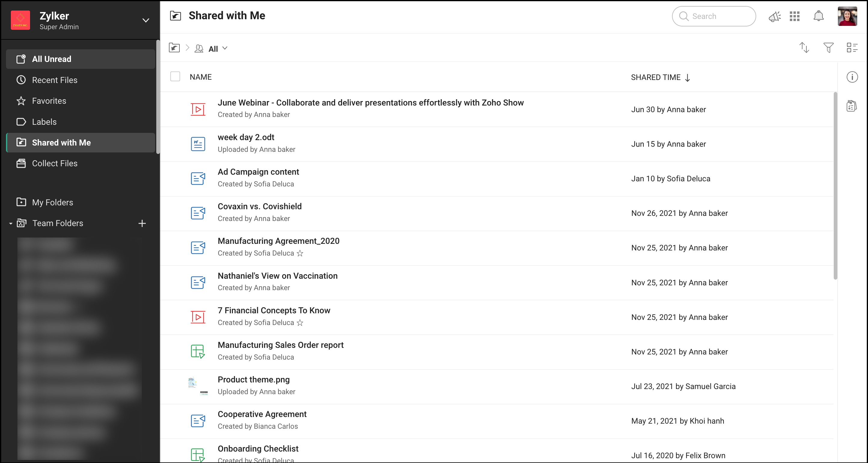Open Collect Files in sidebar
Viewport: 868px width, 463px height.
(55, 164)
